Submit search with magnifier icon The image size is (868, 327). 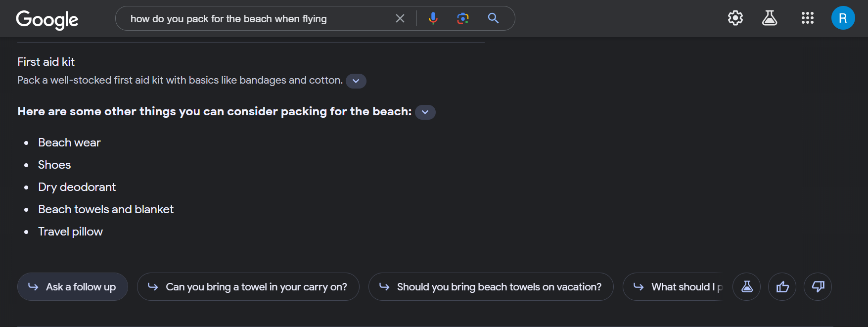493,18
